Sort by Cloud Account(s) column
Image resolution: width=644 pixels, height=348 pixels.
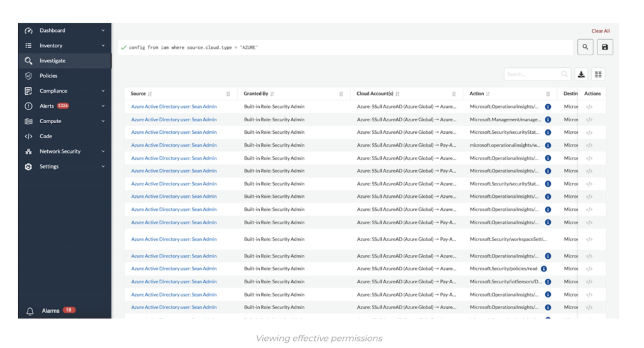tap(397, 94)
